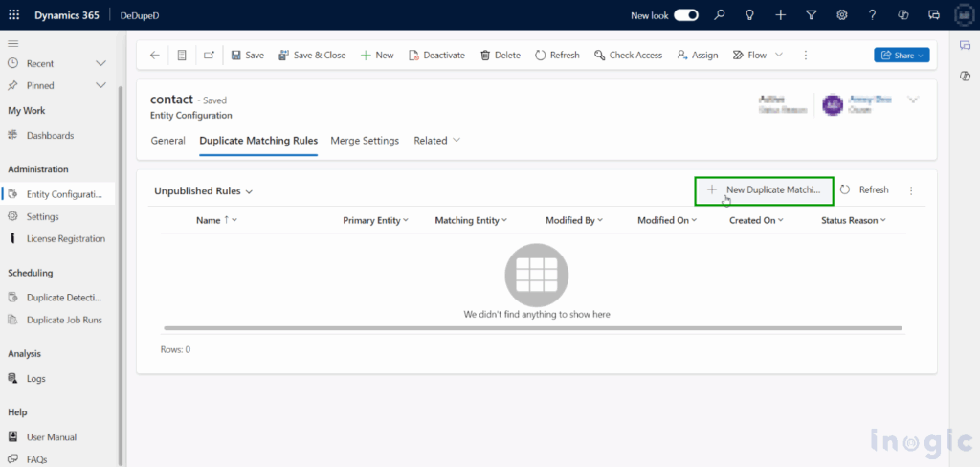Click the plus quick create icon
The image size is (980, 467).
781,15
